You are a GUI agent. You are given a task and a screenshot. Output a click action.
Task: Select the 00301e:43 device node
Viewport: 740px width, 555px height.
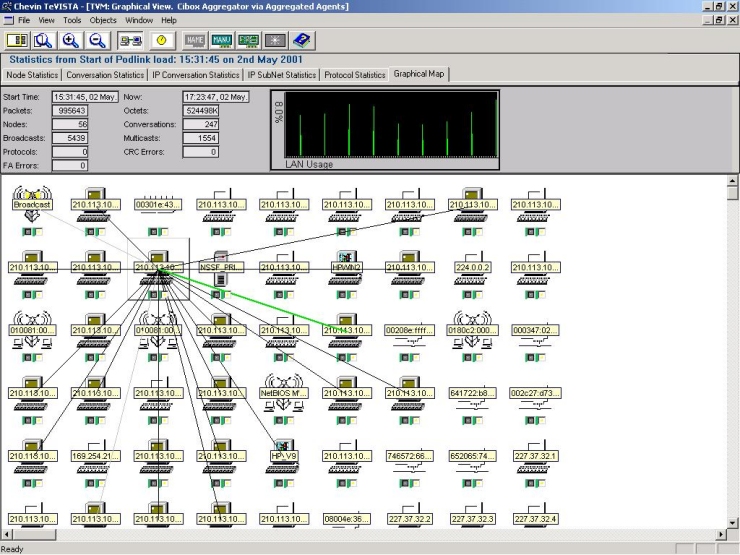(x=158, y=204)
